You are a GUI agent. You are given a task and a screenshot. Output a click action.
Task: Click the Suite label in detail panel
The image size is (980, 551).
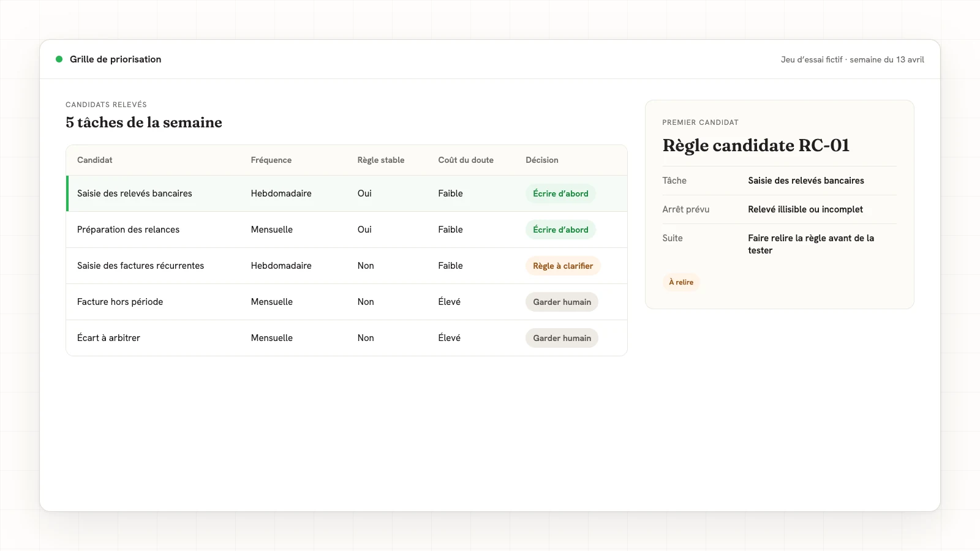click(673, 238)
